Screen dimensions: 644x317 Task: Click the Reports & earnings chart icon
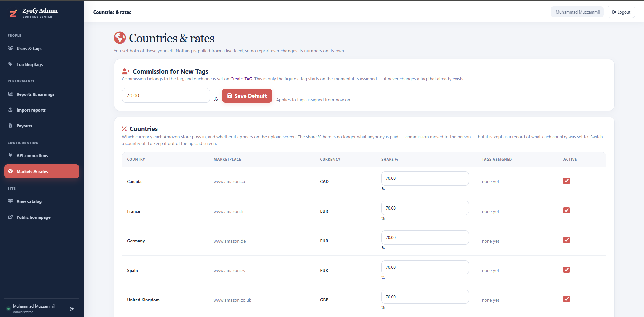point(10,94)
